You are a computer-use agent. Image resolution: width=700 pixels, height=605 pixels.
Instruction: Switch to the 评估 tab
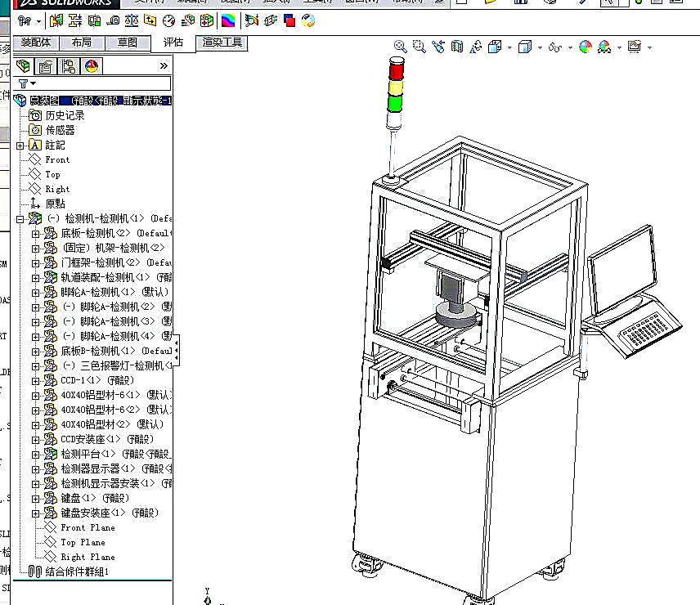click(x=173, y=43)
